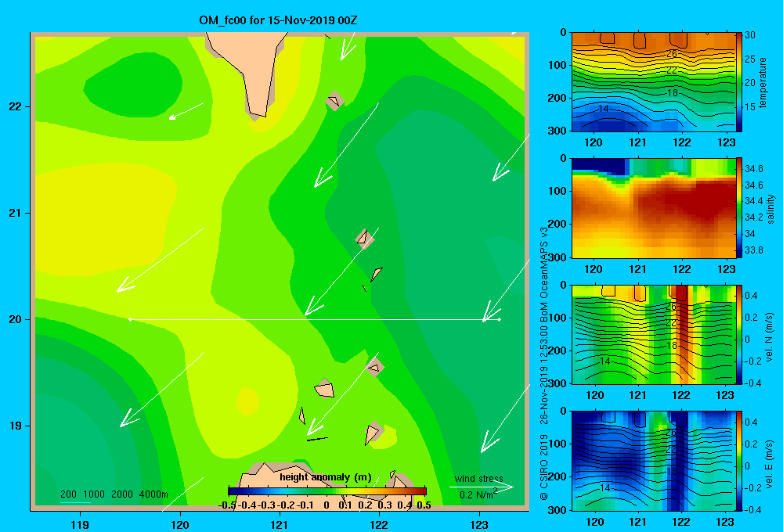Click the vel. N color scale bar
The height and width of the screenshot is (532, 783).
(738, 334)
